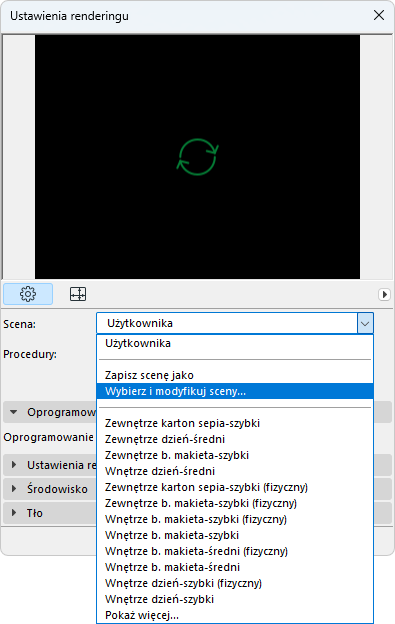Open the settings gear tab

pos(28,294)
